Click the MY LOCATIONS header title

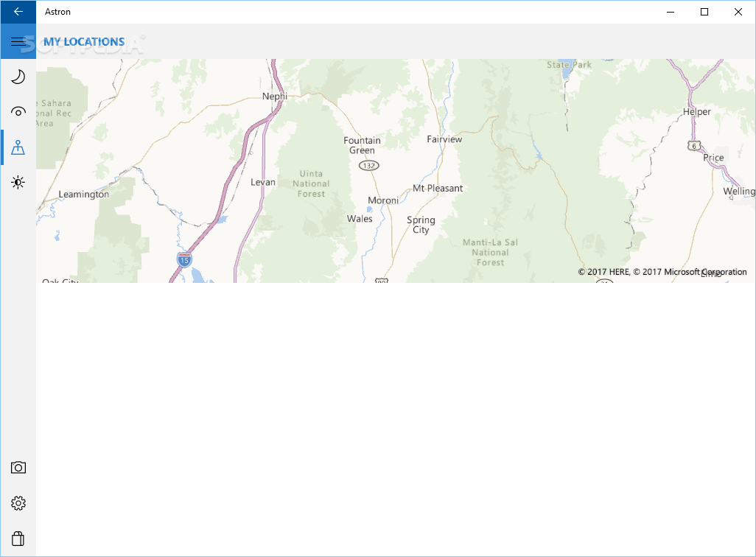click(x=84, y=42)
